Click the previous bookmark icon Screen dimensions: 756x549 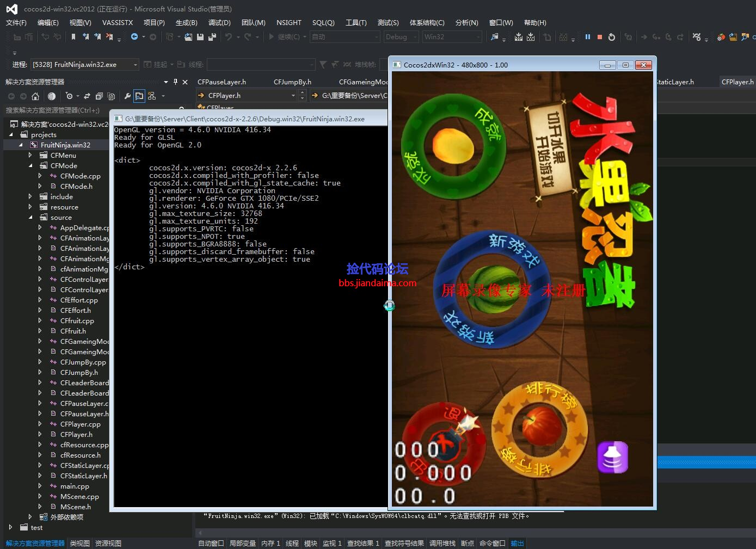coord(85,36)
